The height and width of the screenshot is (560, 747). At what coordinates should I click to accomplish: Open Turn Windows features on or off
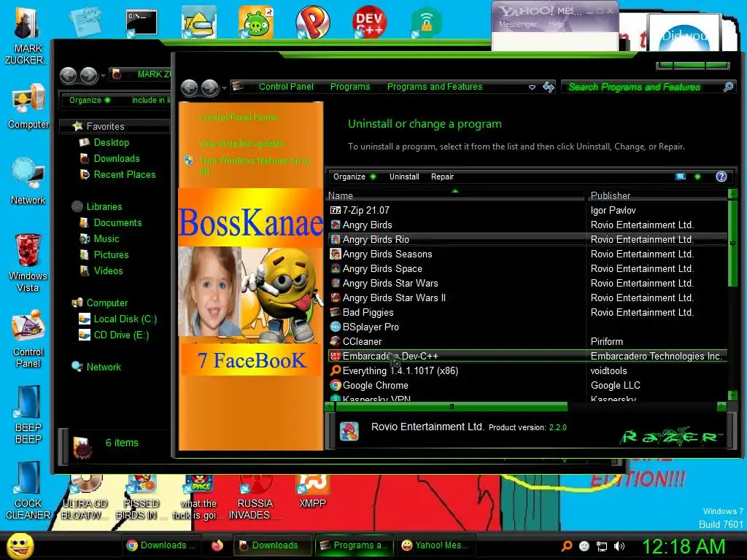point(255,166)
